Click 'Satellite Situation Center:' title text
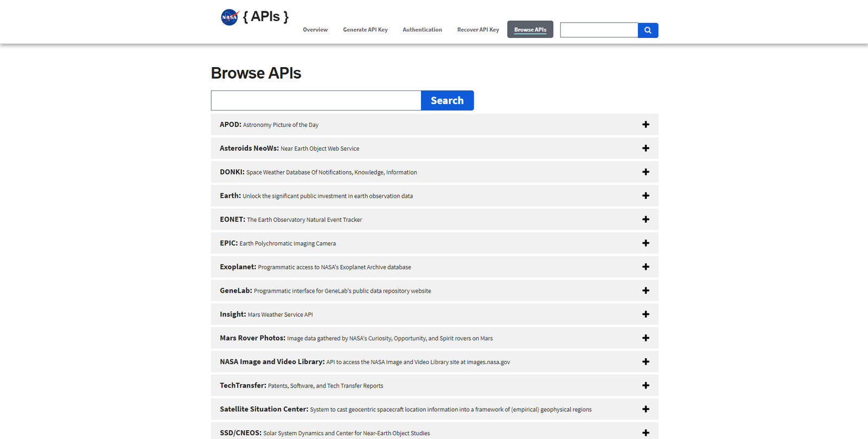Viewport: 868px width, 439px height. point(264,409)
